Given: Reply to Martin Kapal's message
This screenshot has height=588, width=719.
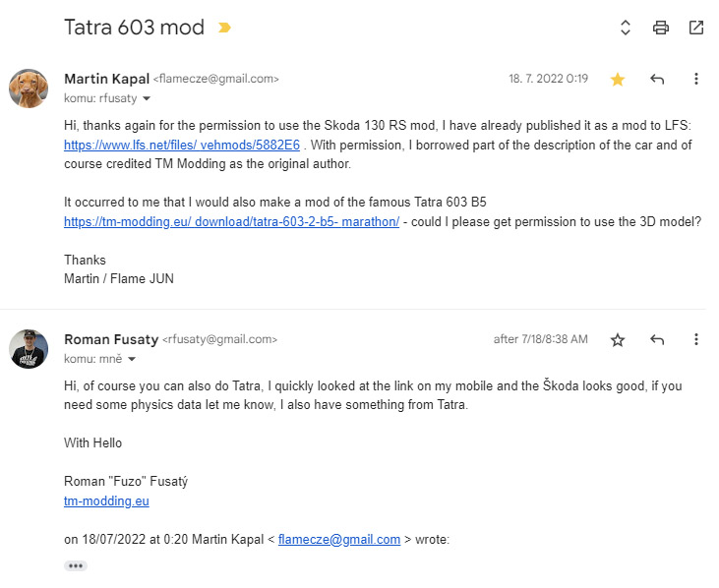Looking at the screenshot, I should 657,79.
